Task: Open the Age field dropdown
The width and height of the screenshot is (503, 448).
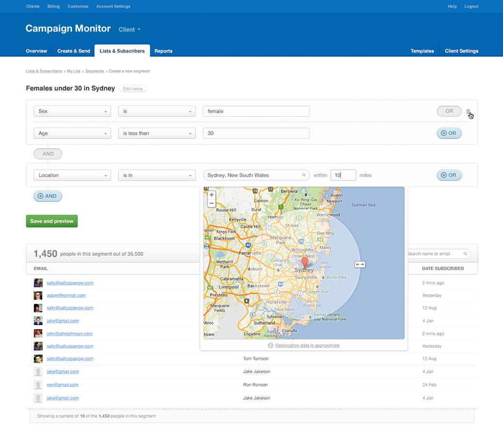Action: point(72,133)
